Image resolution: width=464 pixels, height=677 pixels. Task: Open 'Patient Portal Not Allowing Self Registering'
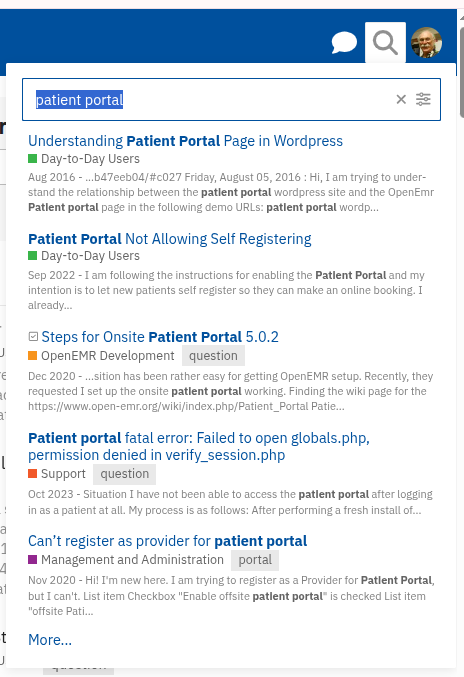[x=170, y=239]
